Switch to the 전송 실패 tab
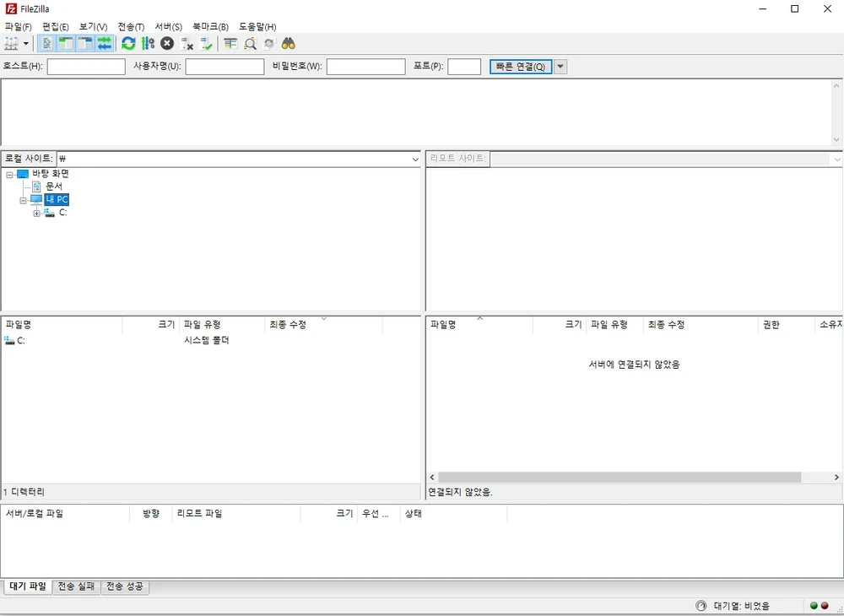This screenshot has height=616, width=844. (77, 586)
